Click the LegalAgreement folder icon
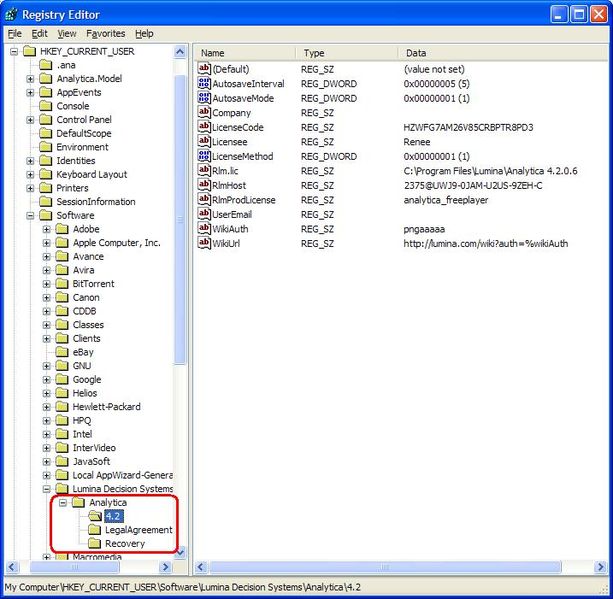Image resolution: width=613 pixels, height=599 pixels. pyautogui.click(x=95, y=530)
